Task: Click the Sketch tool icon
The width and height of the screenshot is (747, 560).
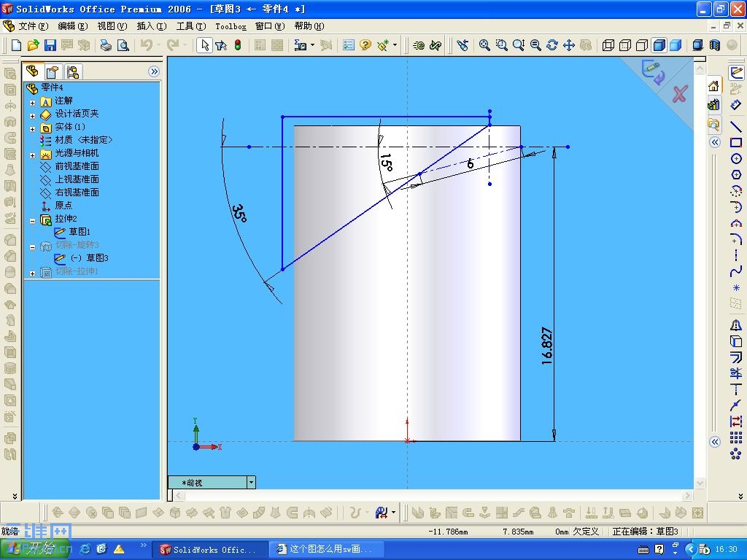Action: point(737,72)
